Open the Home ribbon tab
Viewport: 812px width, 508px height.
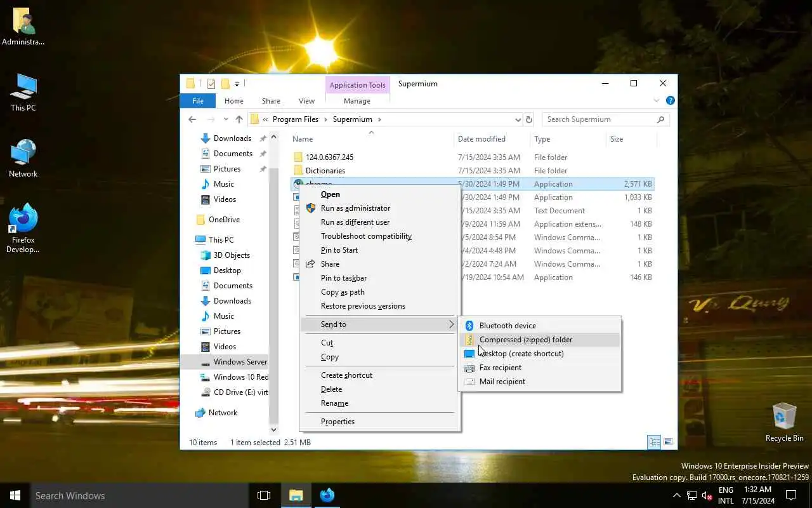click(234, 101)
